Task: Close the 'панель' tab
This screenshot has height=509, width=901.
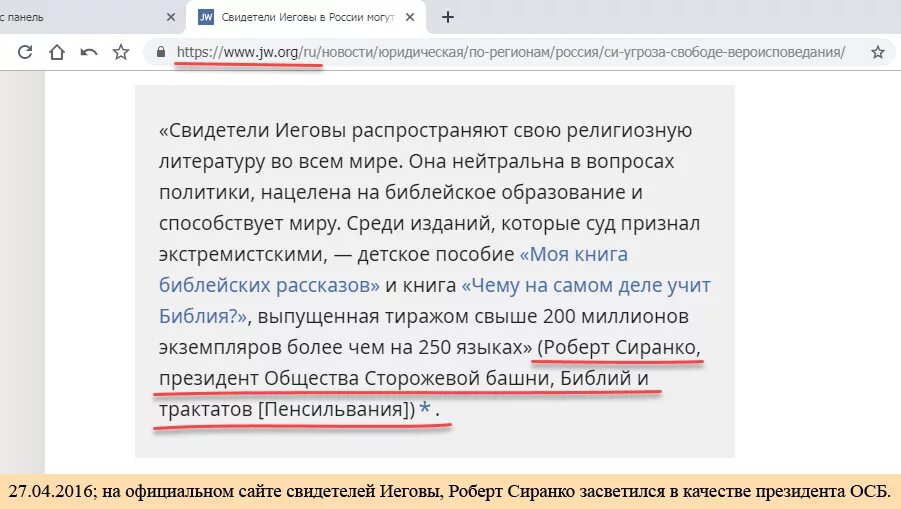Action: tap(171, 17)
